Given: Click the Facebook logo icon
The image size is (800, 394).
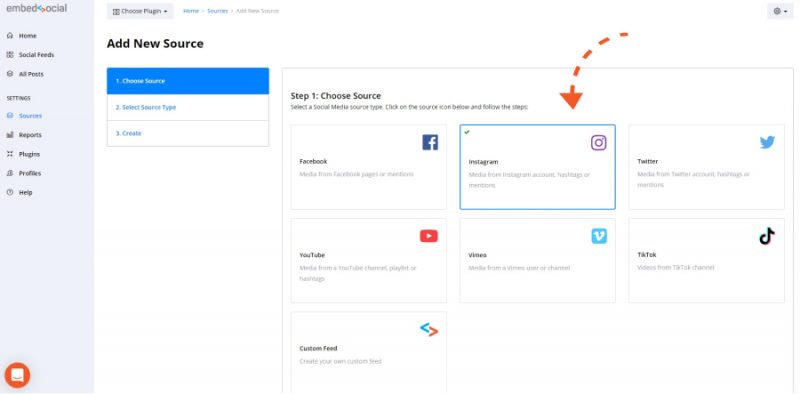Looking at the screenshot, I should (430, 142).
